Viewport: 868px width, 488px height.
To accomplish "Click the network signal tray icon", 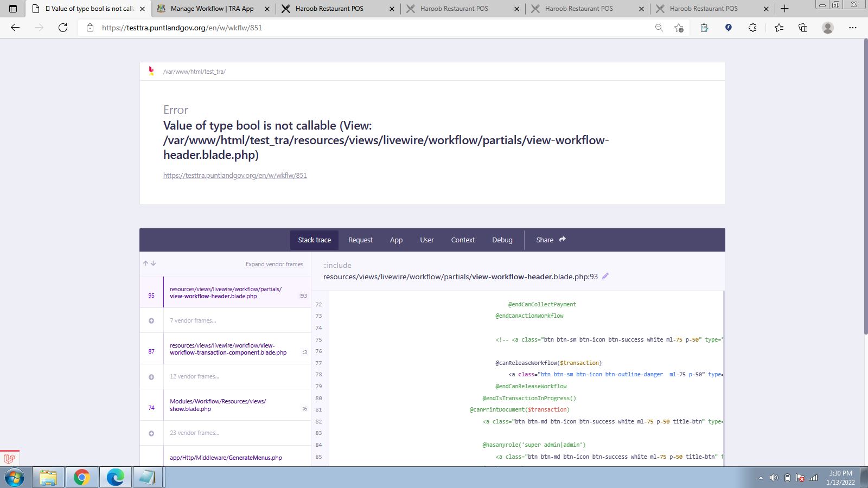I will [813, 478].
